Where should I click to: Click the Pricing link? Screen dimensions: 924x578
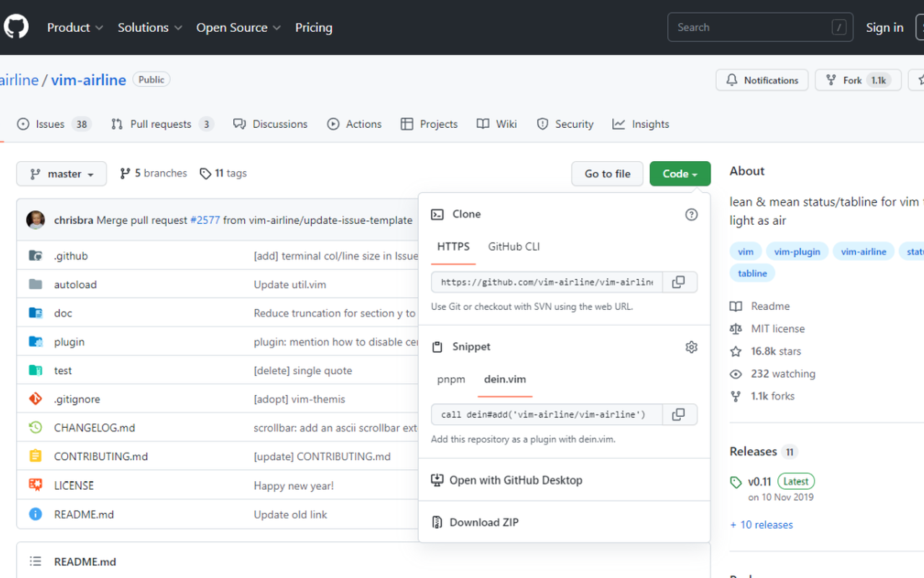tap(313, 27)
